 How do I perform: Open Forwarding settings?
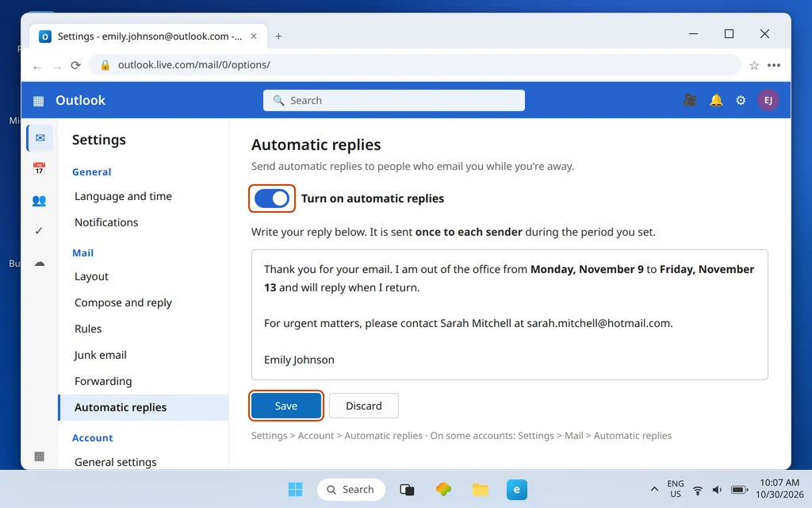(x=103, y=382)
